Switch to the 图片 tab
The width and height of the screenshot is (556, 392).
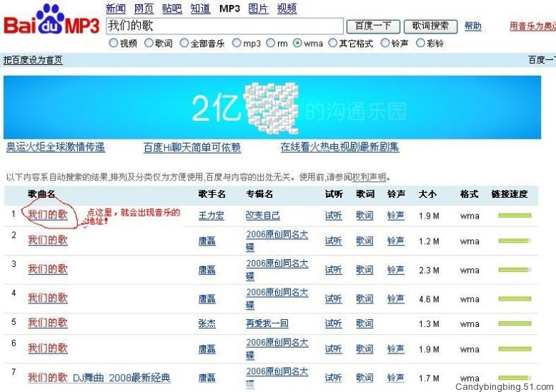click(258, 9)
